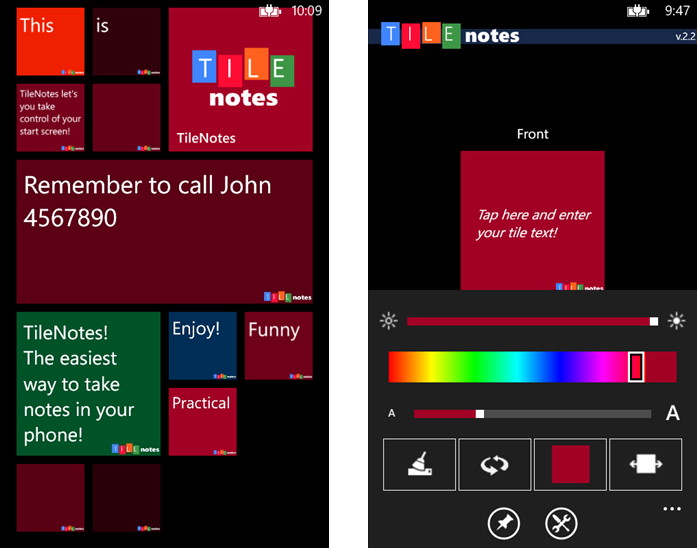Tap the blue 'Enjoy!' tile
699x548 pixels.
click(202, 346)
